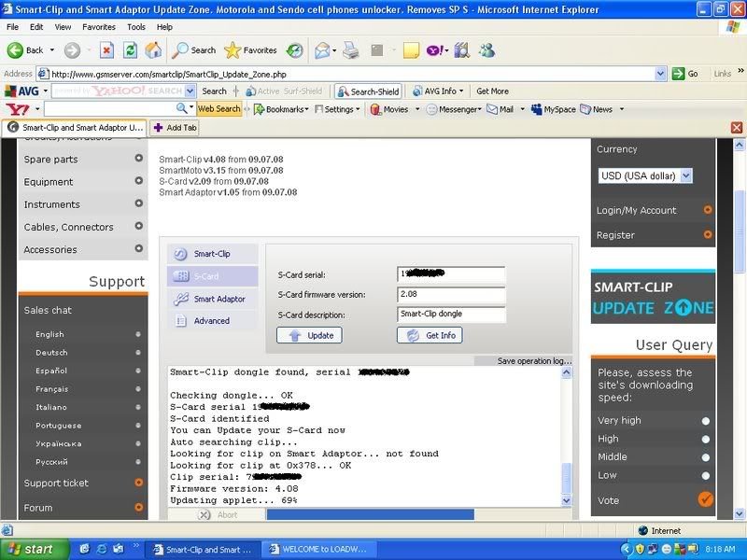Viewport: 747px width, 560px height.
Task: Go to the Home page icon
Action: [x=153, y=50]
